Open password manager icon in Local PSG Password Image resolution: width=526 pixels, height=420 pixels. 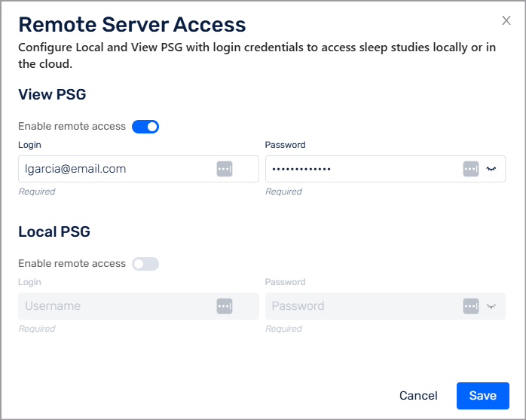471,306
